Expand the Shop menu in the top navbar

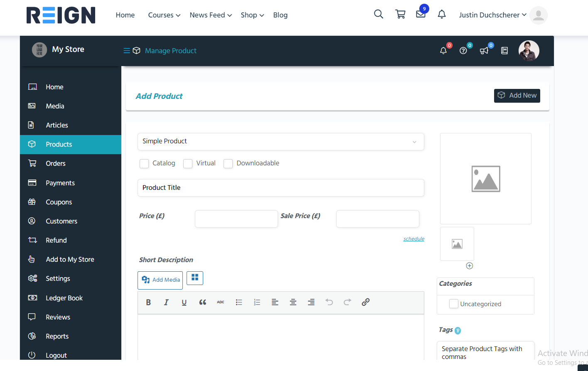[252, 15]
